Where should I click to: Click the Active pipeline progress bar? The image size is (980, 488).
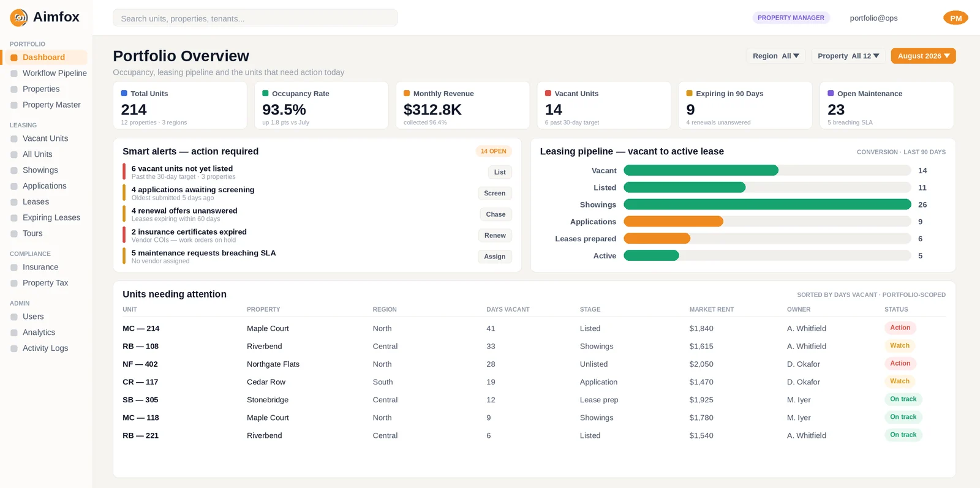(x=767, y=256)
